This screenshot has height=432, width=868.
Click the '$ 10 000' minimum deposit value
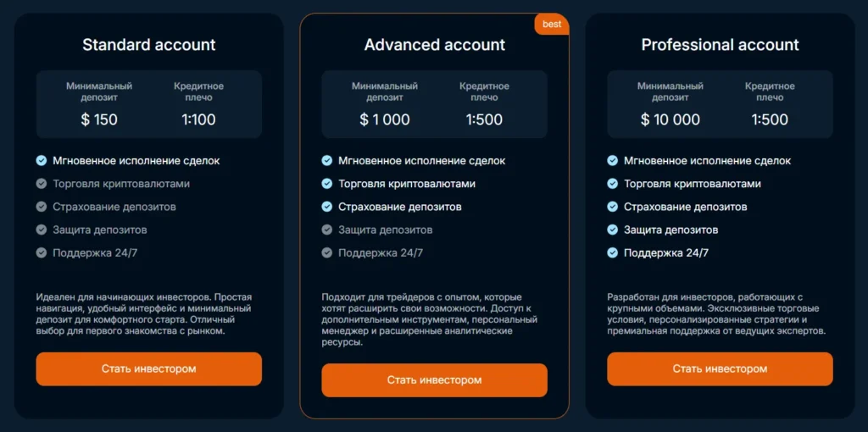[x=670, y=119]
